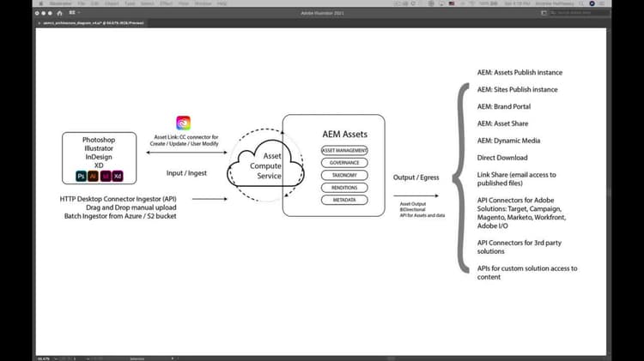Click the Search Adobe Help field

(580, 13)
